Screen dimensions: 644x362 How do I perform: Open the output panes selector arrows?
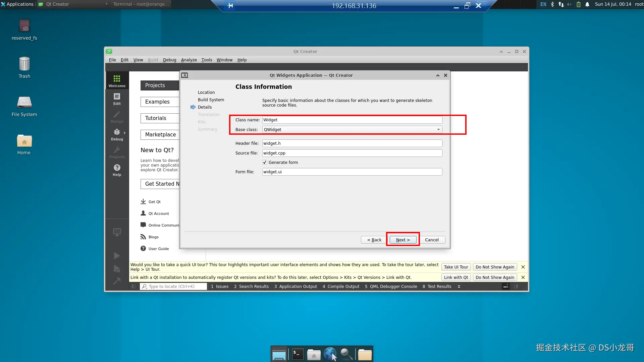[x=459, y=287]
